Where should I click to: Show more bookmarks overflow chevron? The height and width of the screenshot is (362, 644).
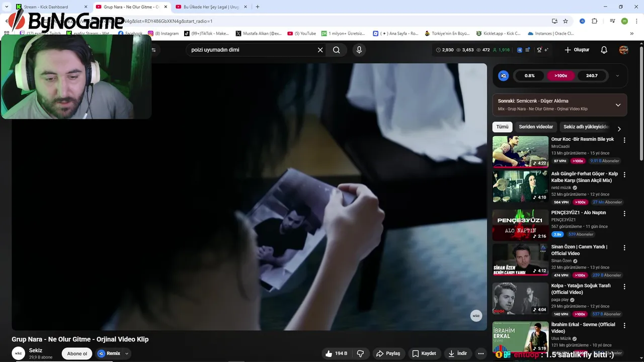click(x=632, y=34)
